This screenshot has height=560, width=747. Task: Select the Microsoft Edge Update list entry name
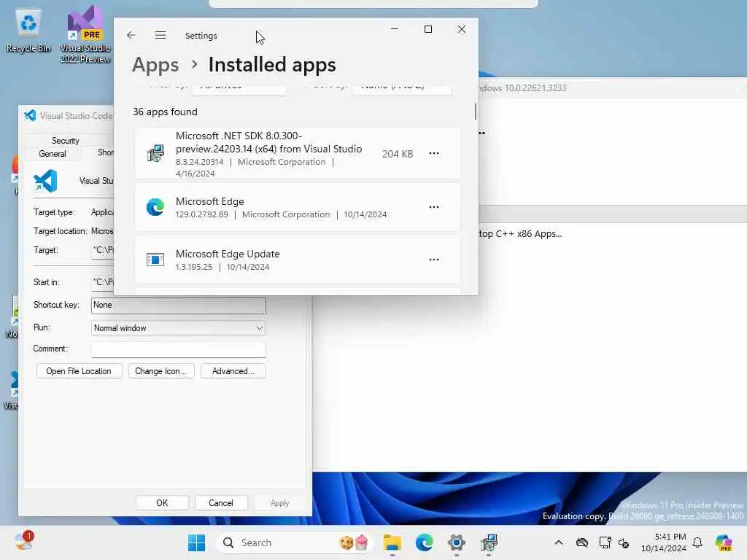(x=228, y=254)
